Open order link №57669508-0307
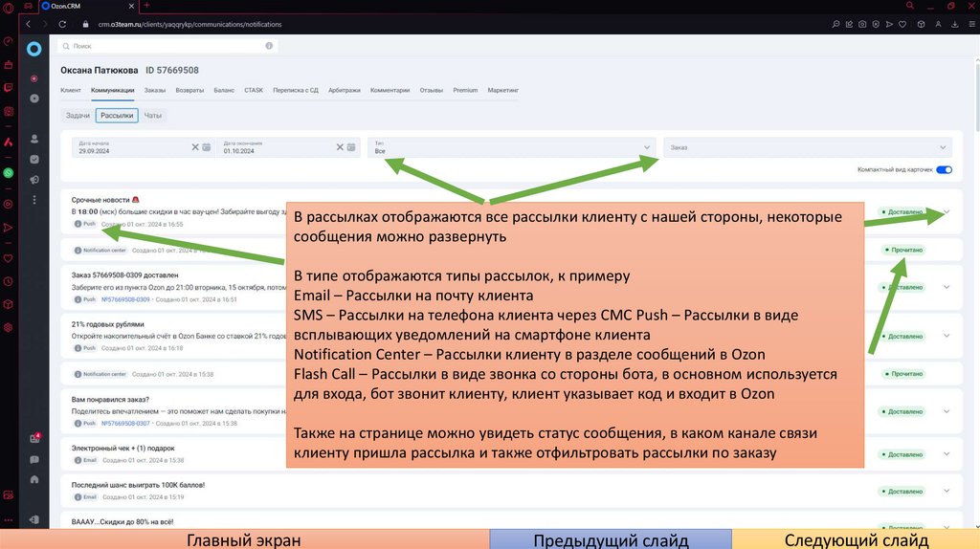The width and height of the screenshot is (980, 549). [x=125, y=424]
